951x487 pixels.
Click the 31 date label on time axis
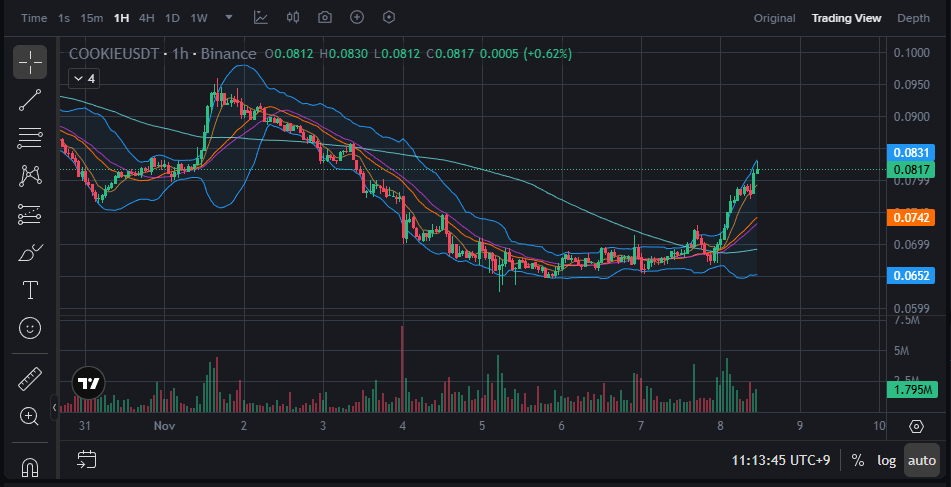pyautogui.click(x=84, y=426)
